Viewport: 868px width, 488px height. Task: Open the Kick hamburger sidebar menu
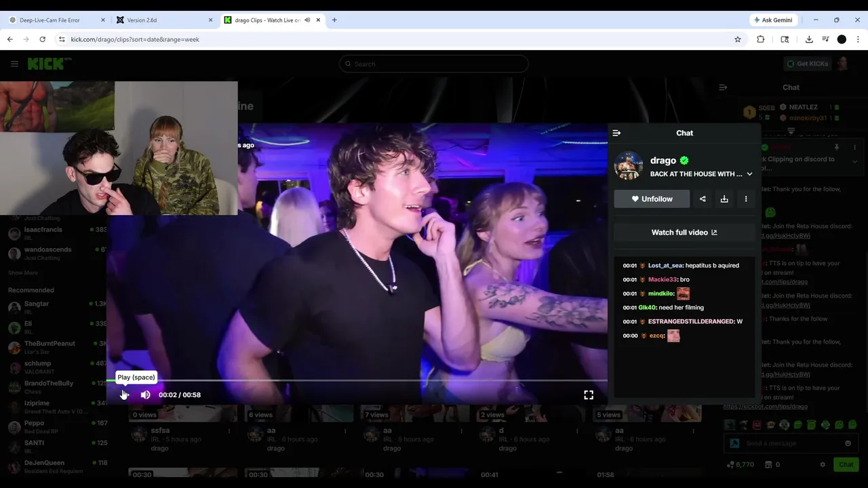pos(14,64)
